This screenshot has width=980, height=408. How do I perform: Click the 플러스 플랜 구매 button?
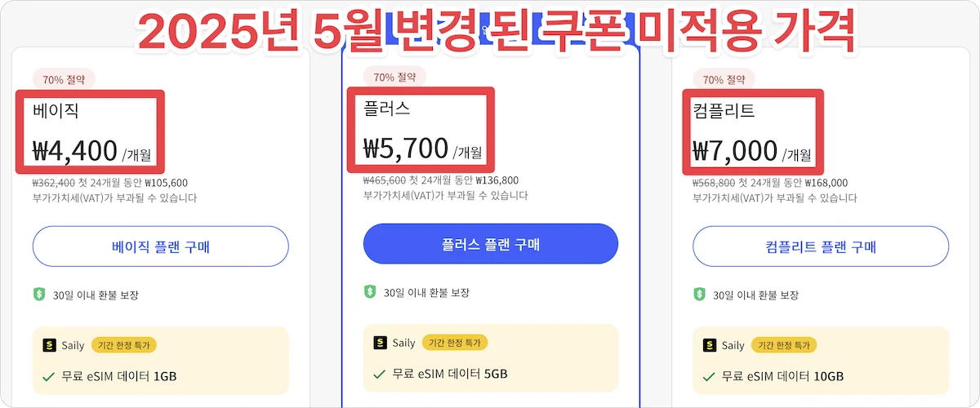click(491, 244)
